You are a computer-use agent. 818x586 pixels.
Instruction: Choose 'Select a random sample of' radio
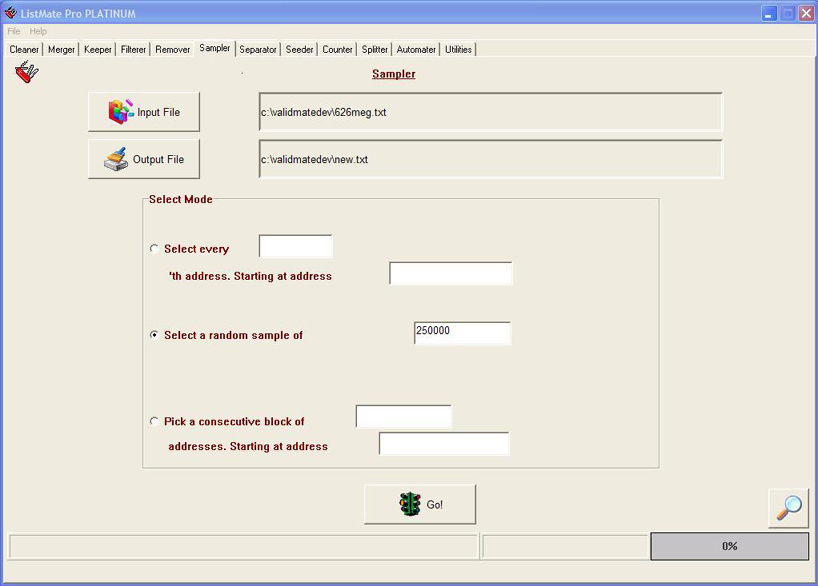154,335
